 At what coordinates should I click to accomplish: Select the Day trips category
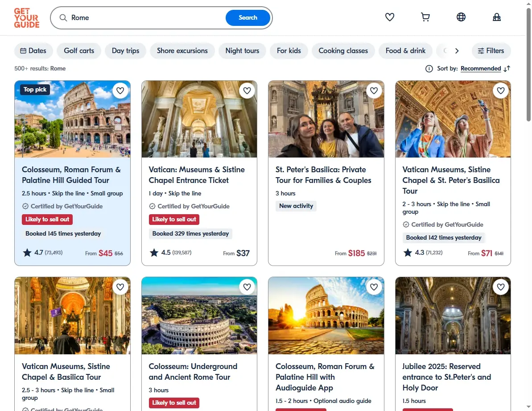126,51
